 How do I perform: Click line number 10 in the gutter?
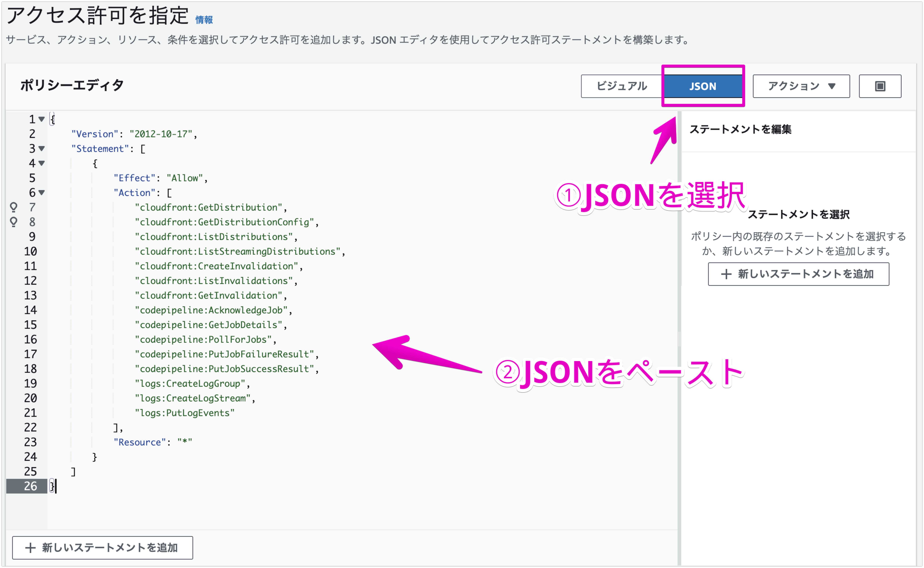pos(30,251)
